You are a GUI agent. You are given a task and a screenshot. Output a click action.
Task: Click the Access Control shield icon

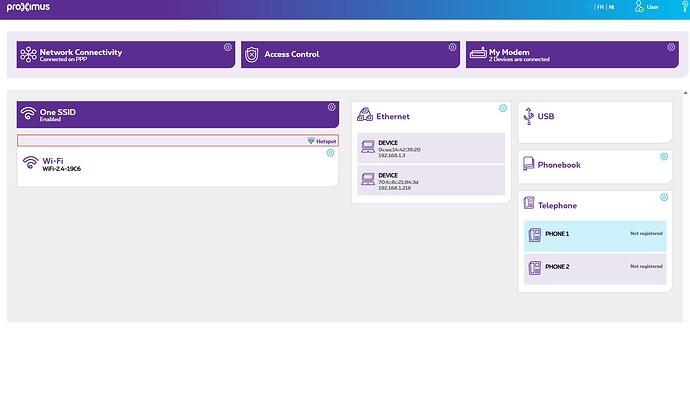click(252, 55)
